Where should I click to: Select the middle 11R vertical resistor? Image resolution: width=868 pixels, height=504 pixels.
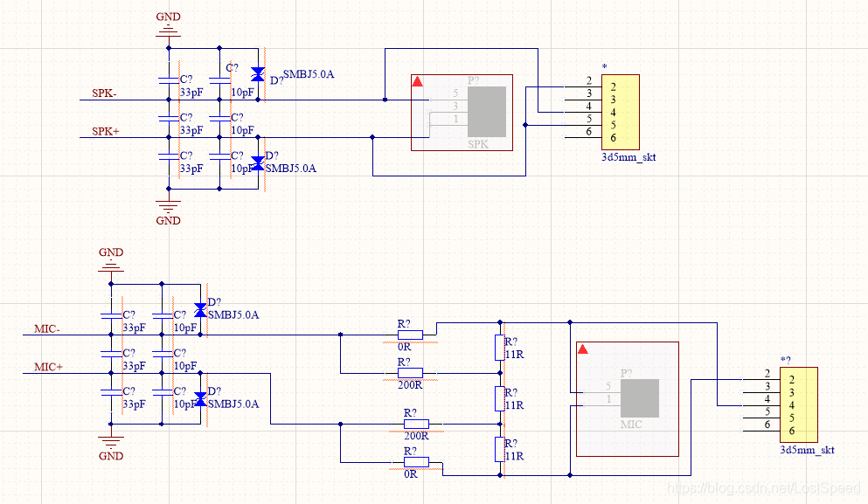500,398
